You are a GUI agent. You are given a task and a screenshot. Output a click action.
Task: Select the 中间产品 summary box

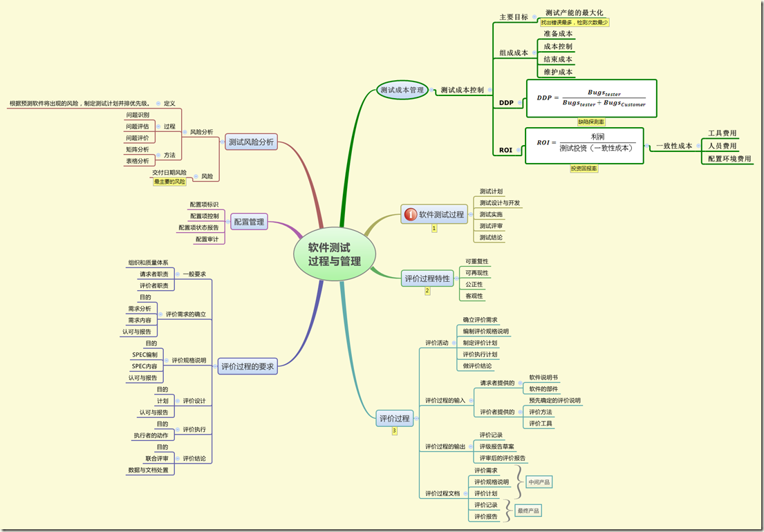[x=539, y=482]
